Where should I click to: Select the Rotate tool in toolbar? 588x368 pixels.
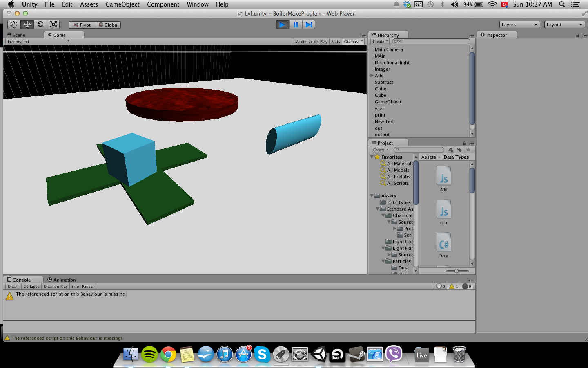coord(40,25)
